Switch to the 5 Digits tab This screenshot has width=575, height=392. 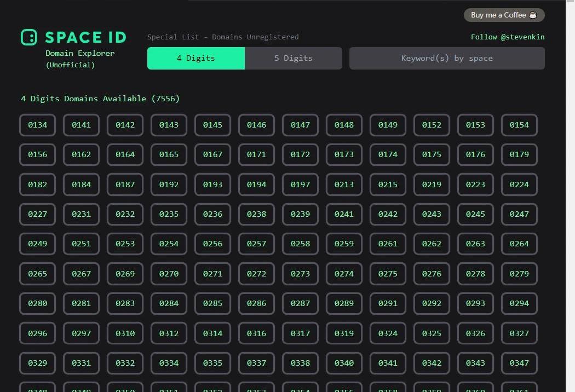click(293, 58)
